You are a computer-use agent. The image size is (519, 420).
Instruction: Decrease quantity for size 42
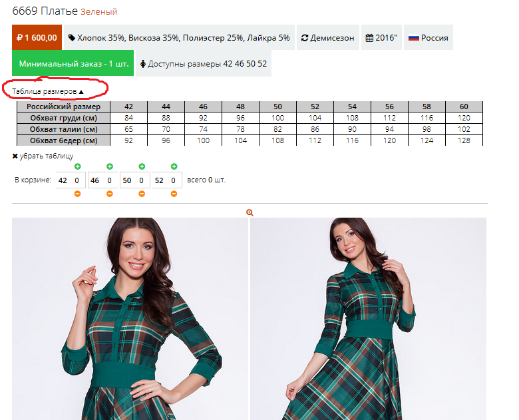pyautogui.click(x=77, y=194)
